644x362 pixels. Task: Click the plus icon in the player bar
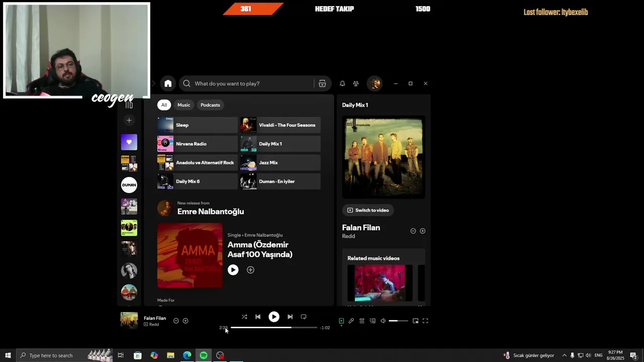click(186, 321)
